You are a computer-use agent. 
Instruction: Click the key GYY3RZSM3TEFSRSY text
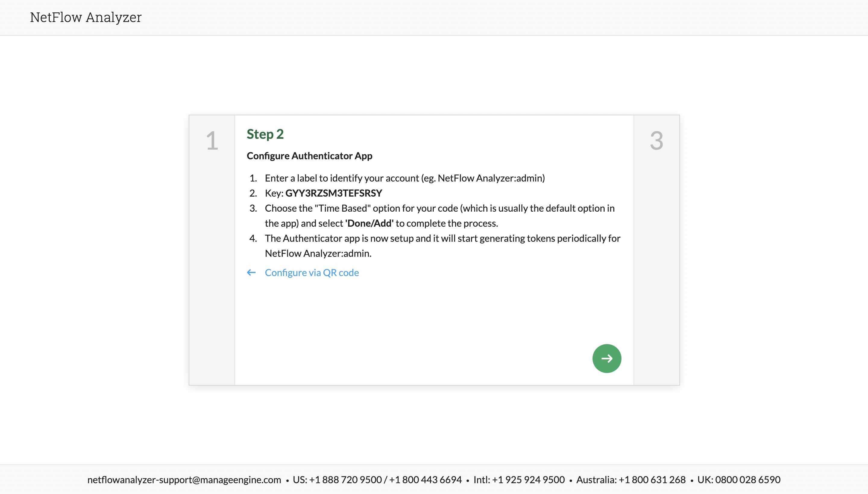[x=333, y=193]
